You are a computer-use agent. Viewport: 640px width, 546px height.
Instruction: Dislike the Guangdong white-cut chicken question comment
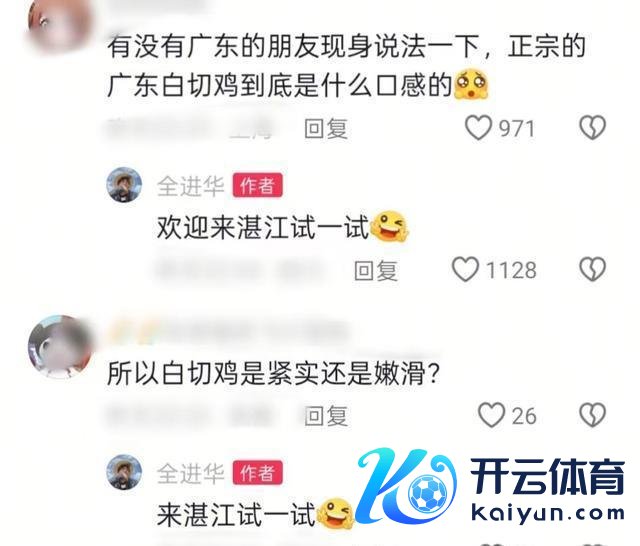tap(593, 128)
